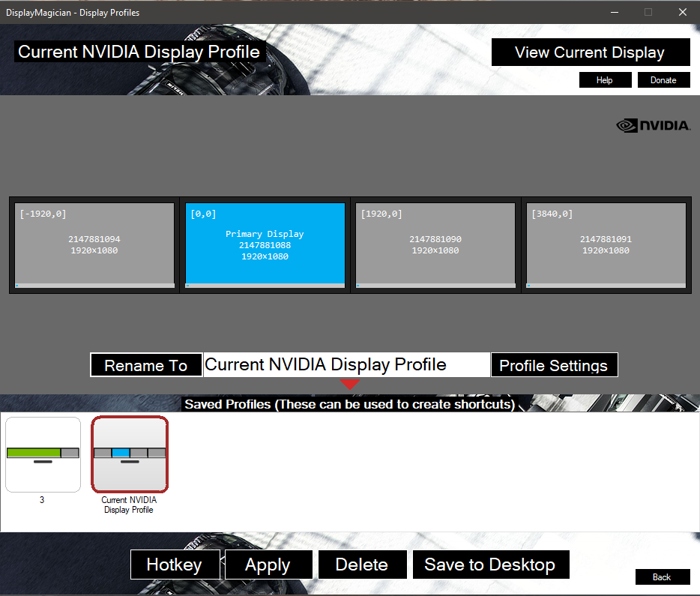Save the profile shortcut to Desktop
Viewport: 700px width, 596px height.
tap(491, 565)
